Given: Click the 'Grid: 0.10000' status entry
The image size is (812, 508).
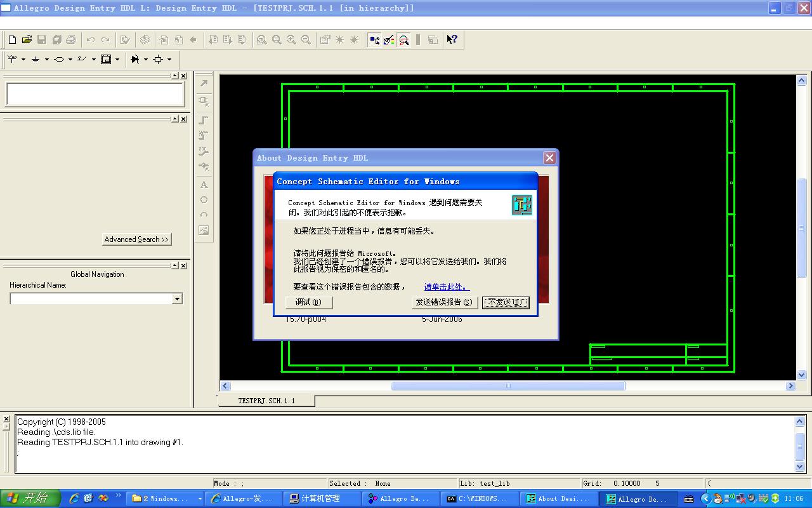Looking at the screenshot, I should pyautogui.click(x=612, y=483).
